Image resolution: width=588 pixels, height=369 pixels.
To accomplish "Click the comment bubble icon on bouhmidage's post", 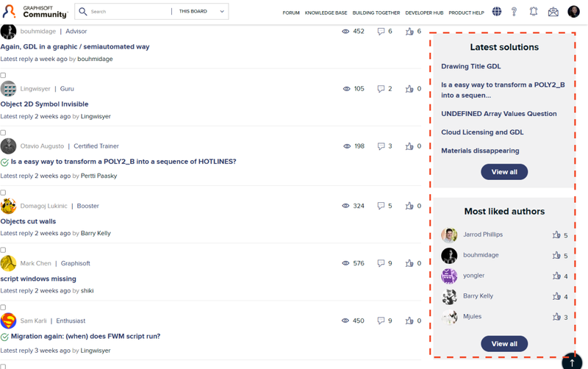I will 381,32.
